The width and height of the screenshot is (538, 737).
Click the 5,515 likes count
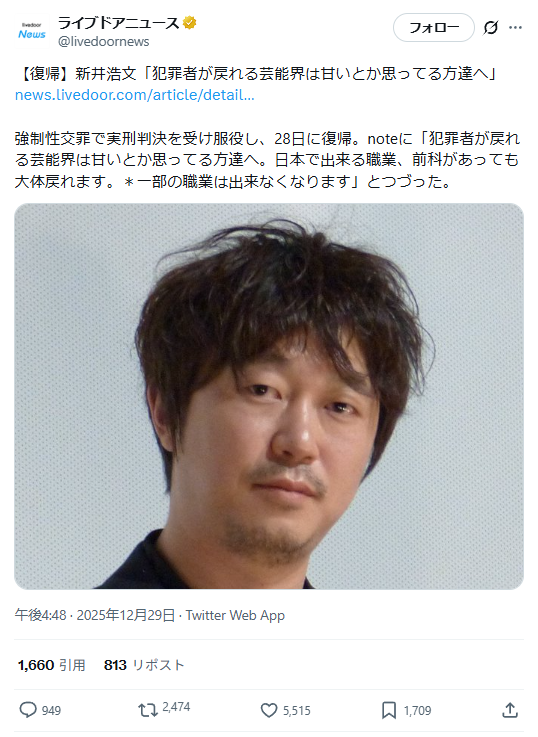click(296, 711)
